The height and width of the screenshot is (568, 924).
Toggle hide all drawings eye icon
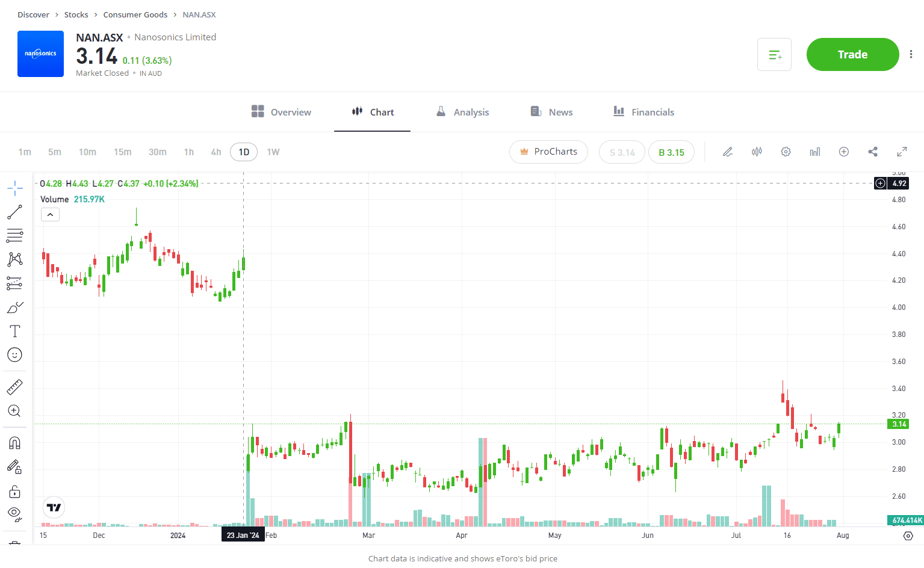tap(15, 514)
